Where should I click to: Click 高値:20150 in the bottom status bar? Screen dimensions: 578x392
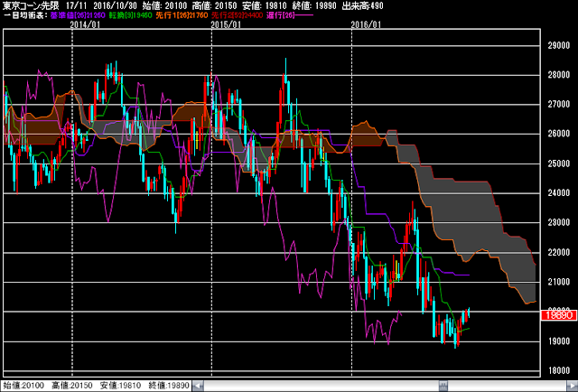tap(72, 386)
